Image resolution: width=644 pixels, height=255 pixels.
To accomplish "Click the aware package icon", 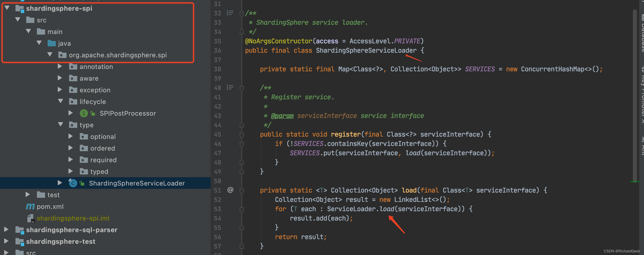I will [73, 78].
